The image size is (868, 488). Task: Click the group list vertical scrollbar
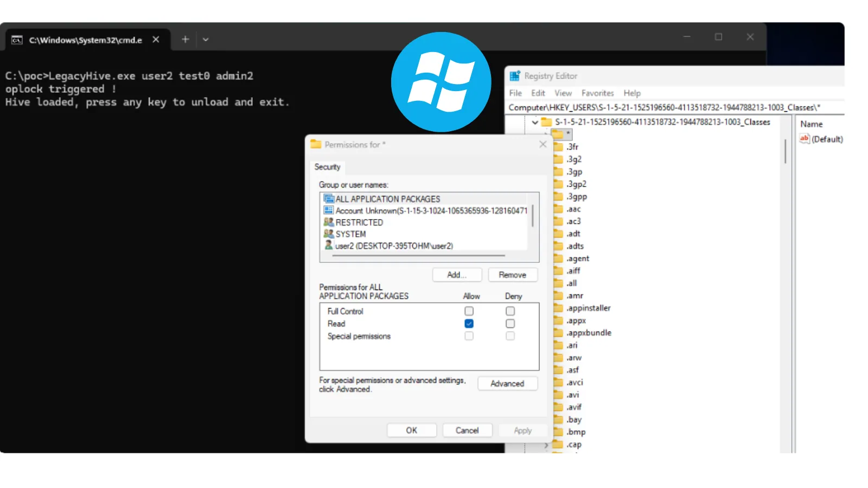tap(533, 215)
